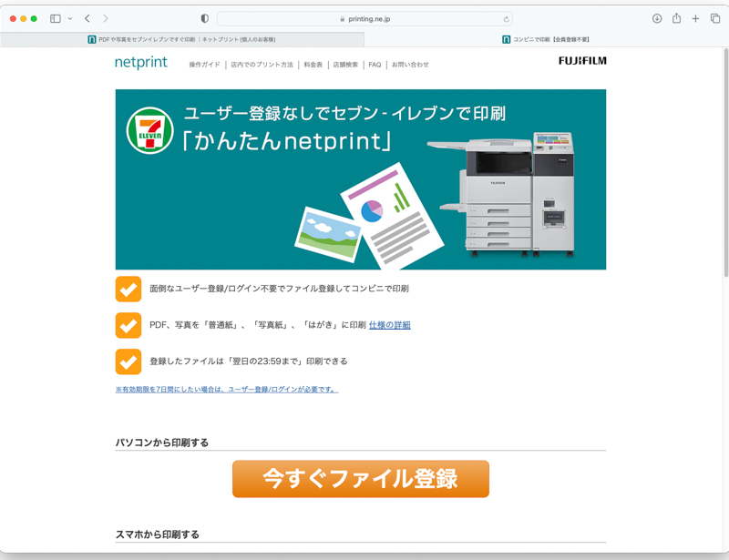Open the 仕様の詳細 link

[x=392, y=325]
